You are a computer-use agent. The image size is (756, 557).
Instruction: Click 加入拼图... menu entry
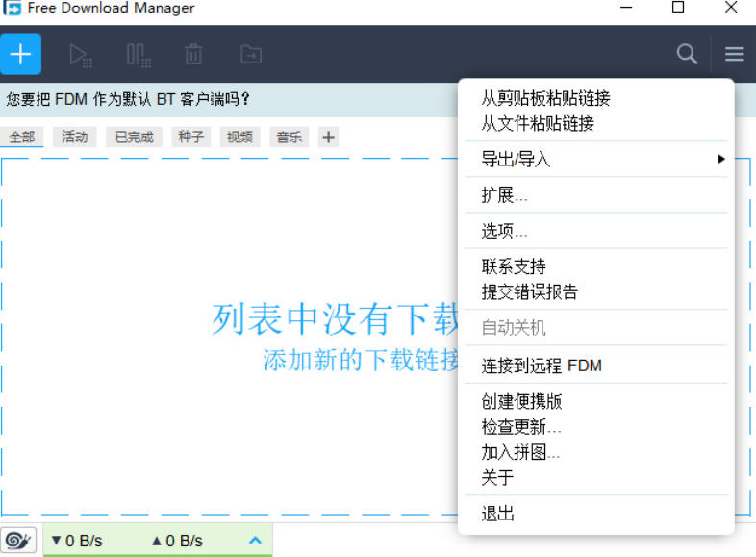[x=596, y=452]
